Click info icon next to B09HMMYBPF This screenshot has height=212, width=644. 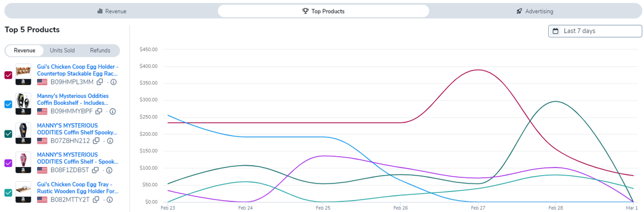click(x=112, y=111)
